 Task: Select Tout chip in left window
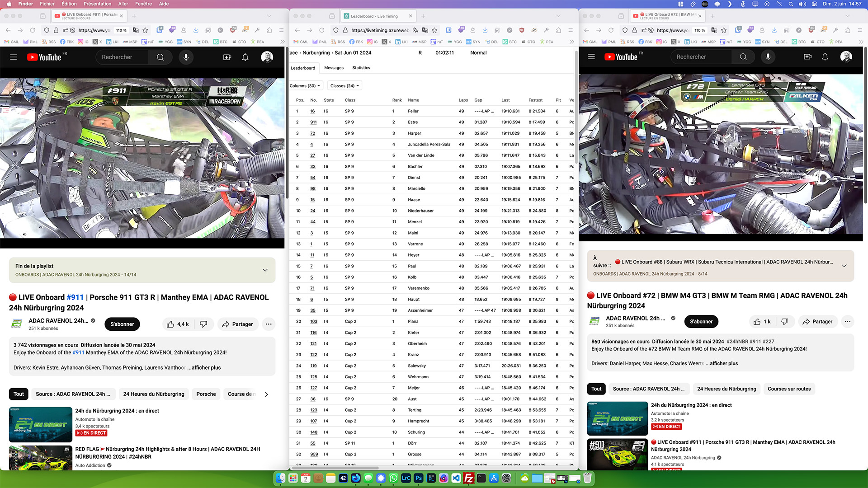pos(19,394)
